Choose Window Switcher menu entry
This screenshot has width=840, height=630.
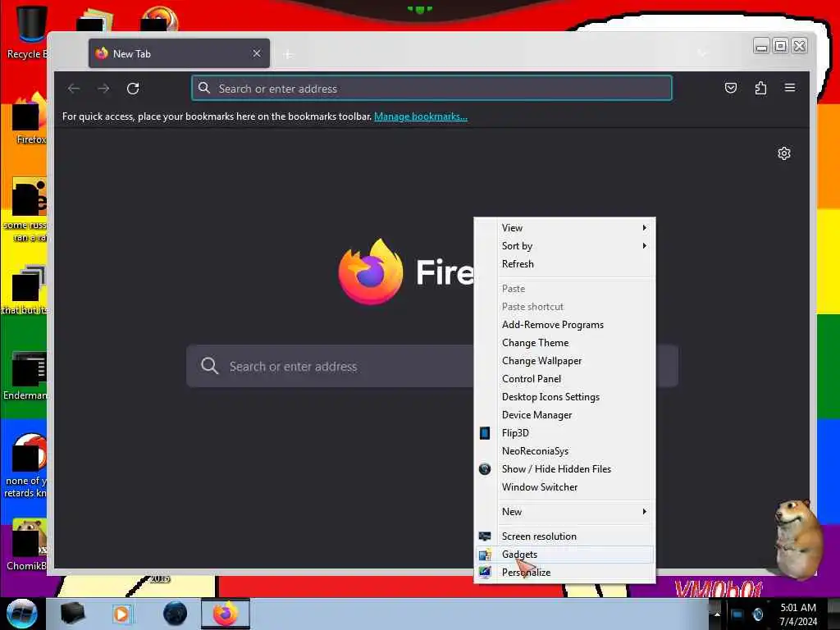[x=564, y=487]
